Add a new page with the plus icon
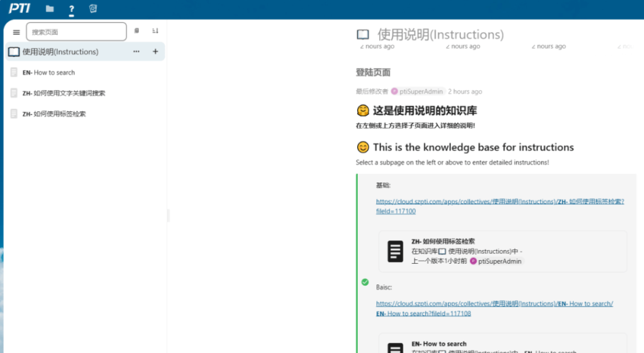This screenshot has width=644, height=353. click(155, 52)
